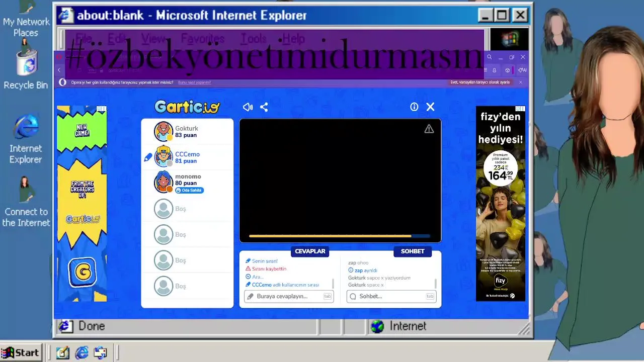Click the answers list scrollbar
This screenshot has width=644, height=362.
coord(333,284)
